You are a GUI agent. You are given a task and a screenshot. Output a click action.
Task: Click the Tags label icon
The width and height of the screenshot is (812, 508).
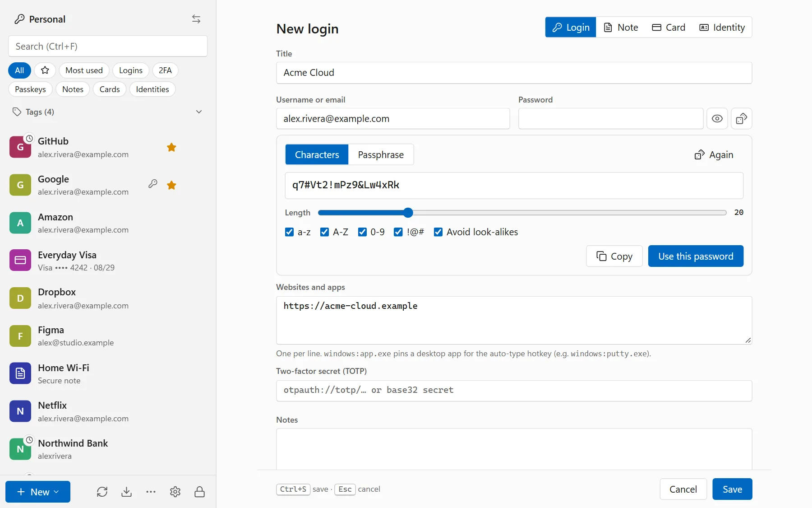pyautogui.click(x=17, y=112)
